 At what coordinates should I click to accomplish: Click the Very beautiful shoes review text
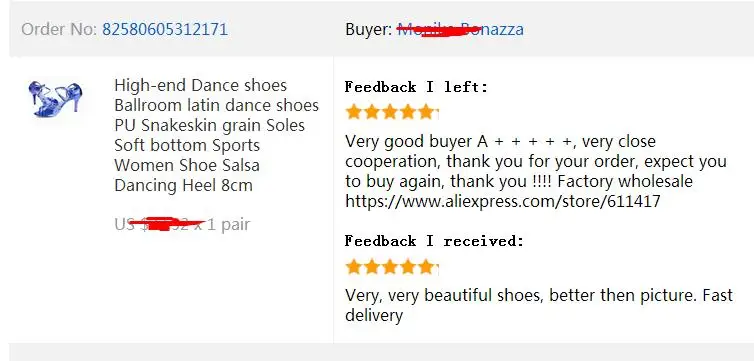[539, 305]
